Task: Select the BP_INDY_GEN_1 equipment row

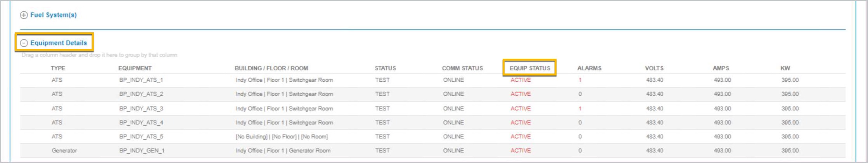Action: point(433,151)
